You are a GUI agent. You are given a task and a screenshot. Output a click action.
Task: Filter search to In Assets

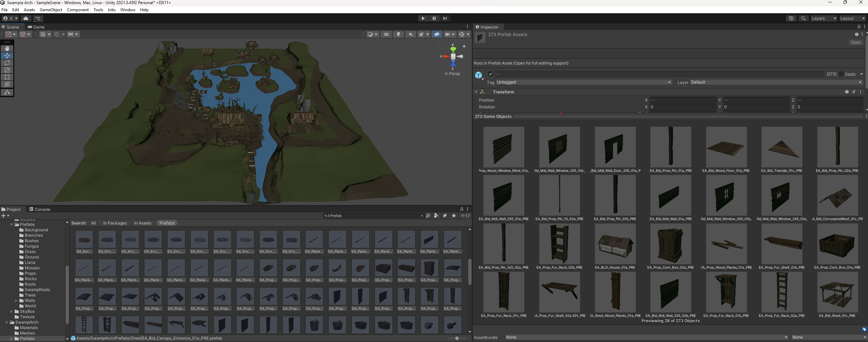[142, 223]
